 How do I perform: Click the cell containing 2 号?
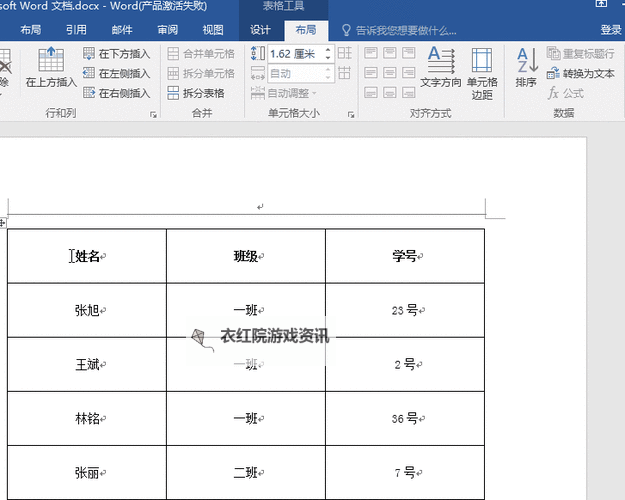coord(405,364)
